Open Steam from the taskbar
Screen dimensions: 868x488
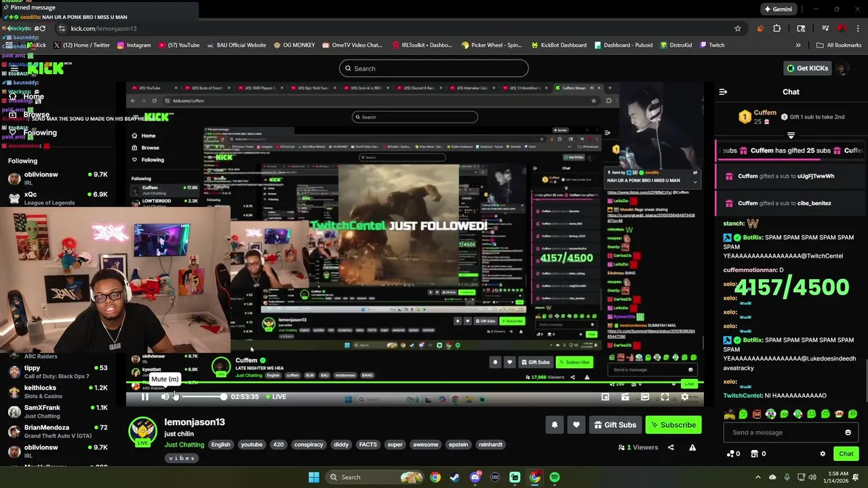click(x=455, y=477)
